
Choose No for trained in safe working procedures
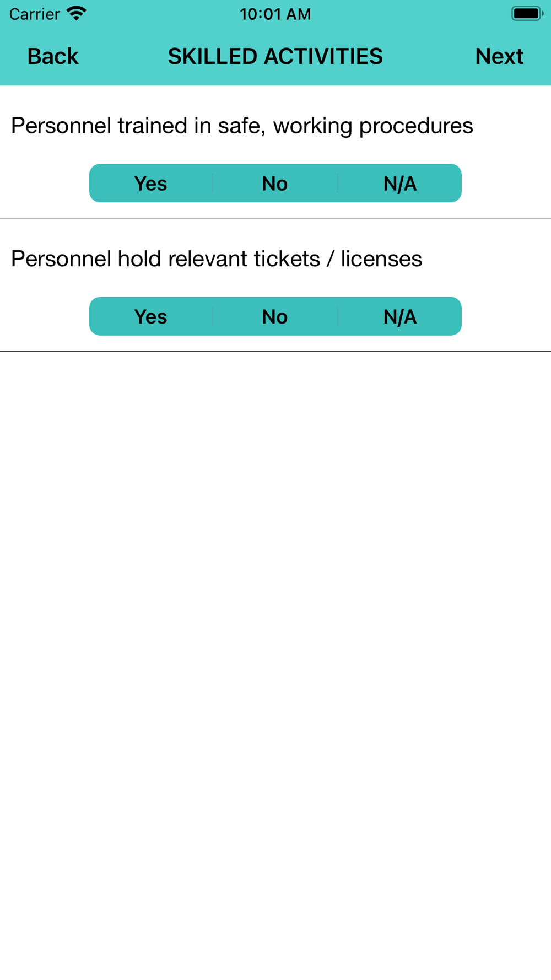(275, 183)
